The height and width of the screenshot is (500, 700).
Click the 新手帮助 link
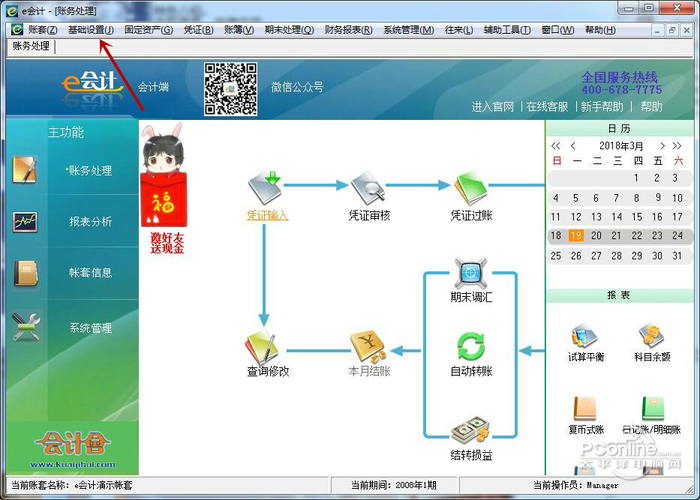(x=602, y=107)
